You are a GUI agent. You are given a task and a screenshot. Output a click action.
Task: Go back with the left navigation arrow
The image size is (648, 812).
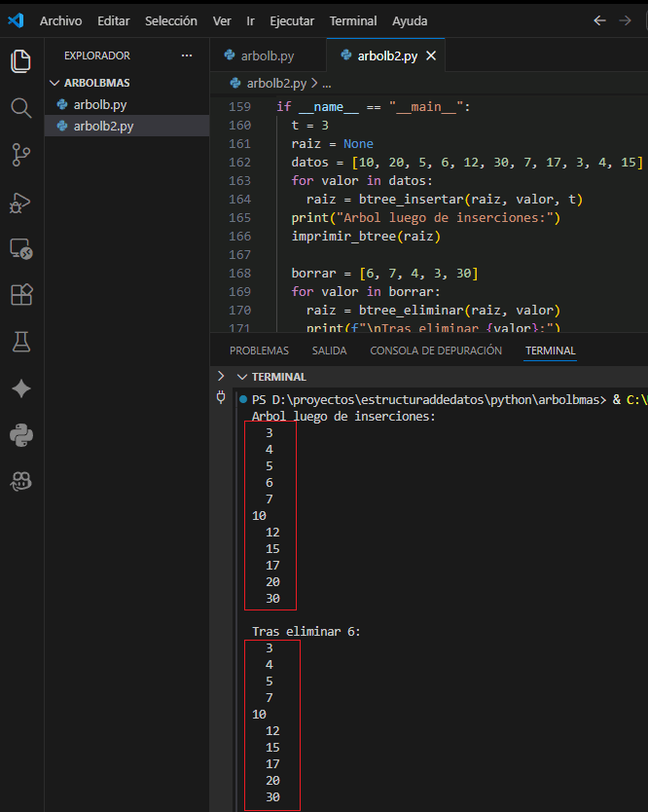(599, 20)
